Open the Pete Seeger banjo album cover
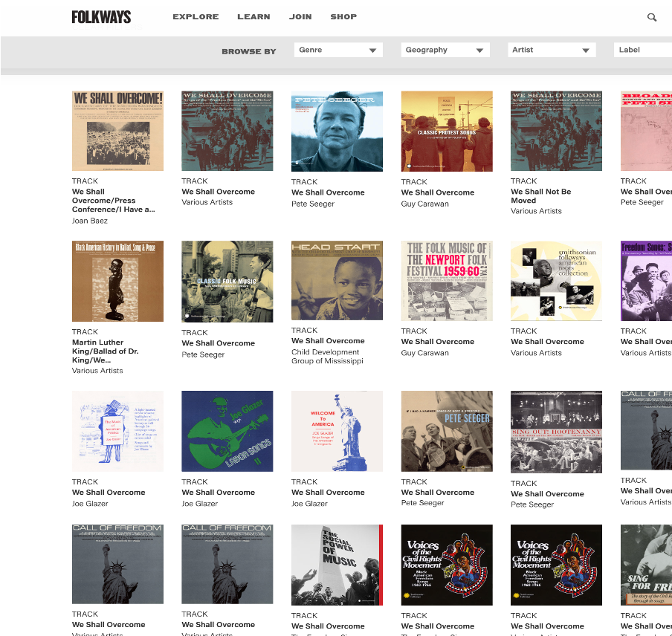The height and width of the screenshot is (636, 672). pos(447,431)
